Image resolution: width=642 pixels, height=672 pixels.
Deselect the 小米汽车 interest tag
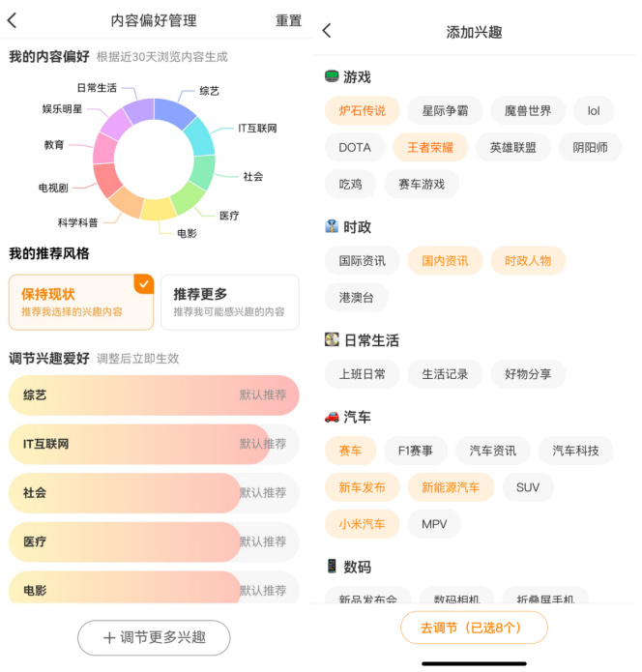362,524
